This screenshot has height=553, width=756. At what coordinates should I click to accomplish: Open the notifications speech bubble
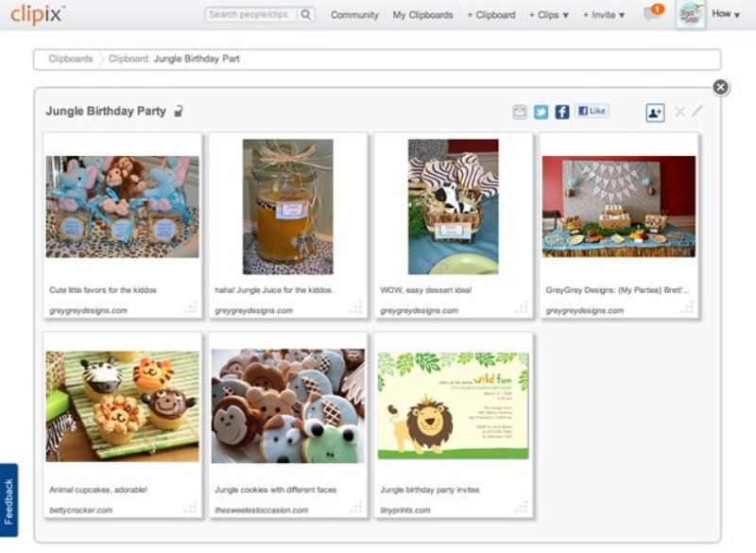[x=651, y=14]
